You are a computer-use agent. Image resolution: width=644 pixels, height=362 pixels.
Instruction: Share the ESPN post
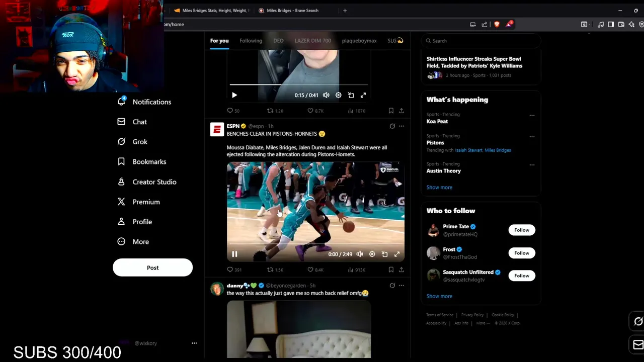[401, 270]
